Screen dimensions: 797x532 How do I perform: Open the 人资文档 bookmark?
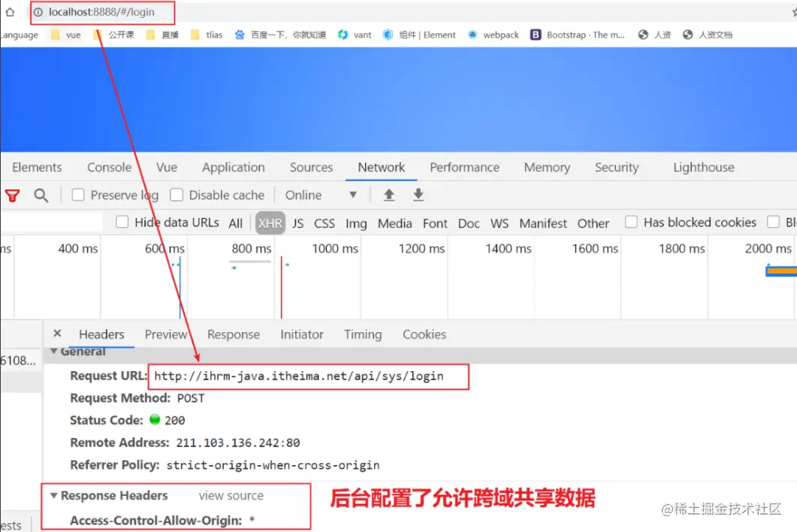coord(708,35)
